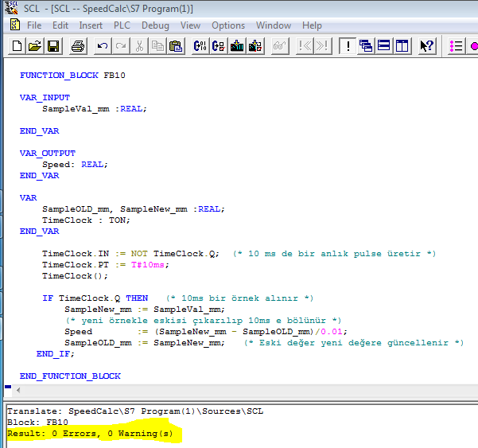Tile windows vertically icon
This screenshot has height=448, width=478.
point(402,46)
